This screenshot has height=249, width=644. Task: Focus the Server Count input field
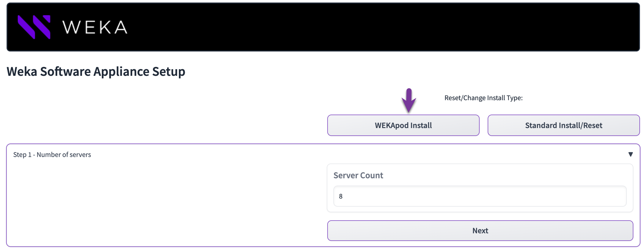click(x=480, y=196)
